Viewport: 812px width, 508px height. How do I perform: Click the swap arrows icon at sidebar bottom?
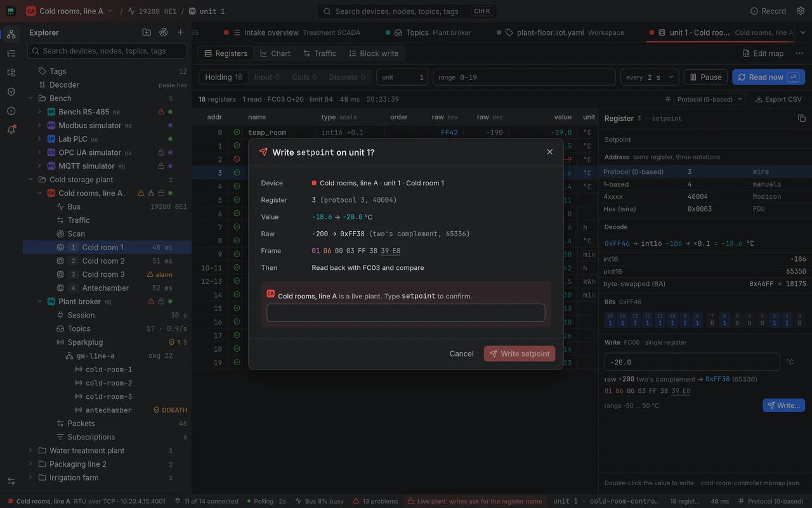(x=11, y=481)
